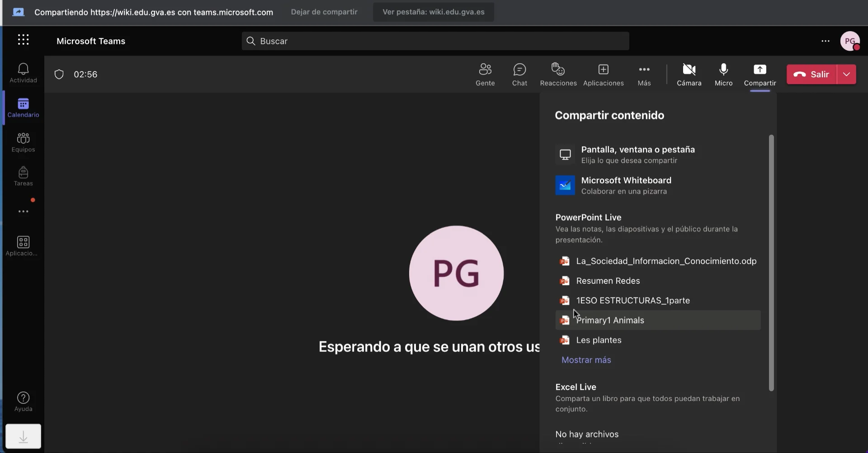Open the app launcher grid icon
868x453 pixels.
click(24, 40)
